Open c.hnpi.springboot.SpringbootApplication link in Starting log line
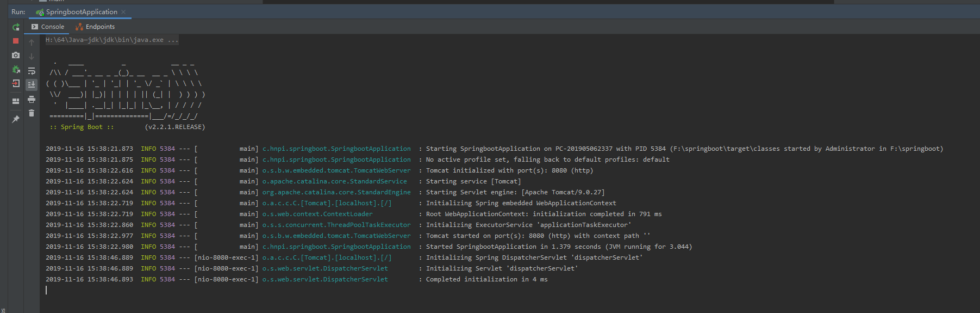The image size is (980, 313). pos(336,149)
